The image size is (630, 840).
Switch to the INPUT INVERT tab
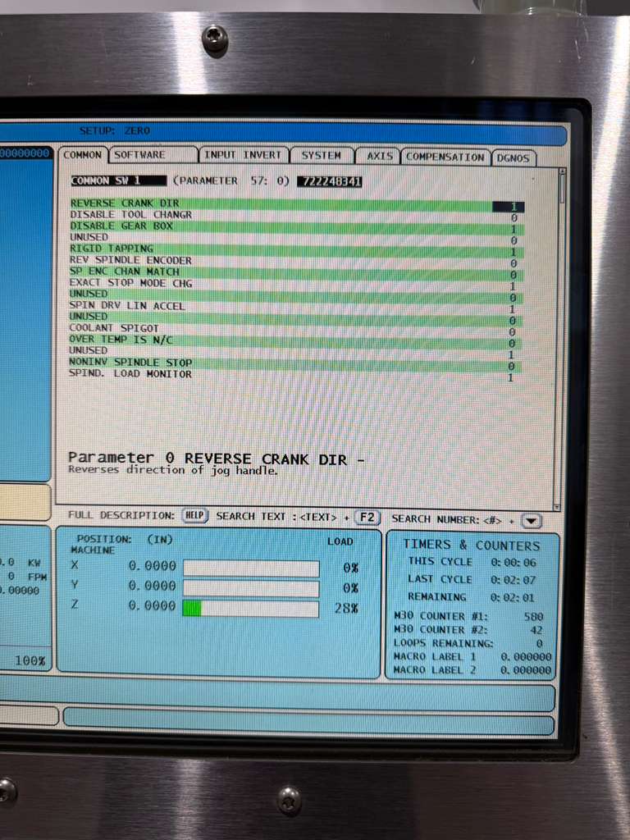click(x=243, y=155)
